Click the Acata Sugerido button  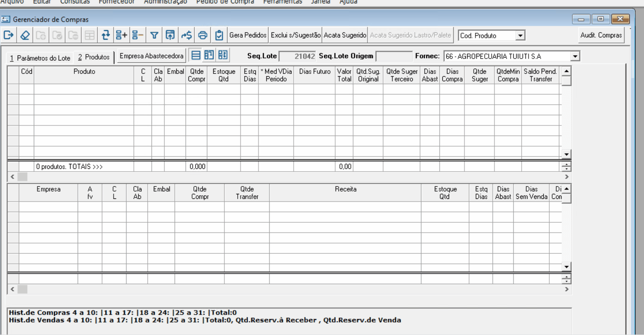click(x=345, y=35)
